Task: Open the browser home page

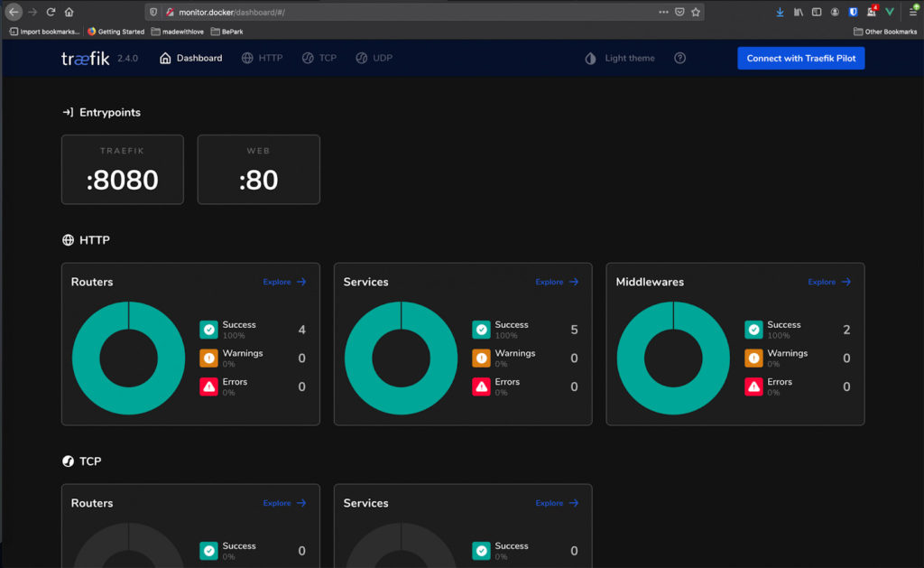Action: (69, 12)
